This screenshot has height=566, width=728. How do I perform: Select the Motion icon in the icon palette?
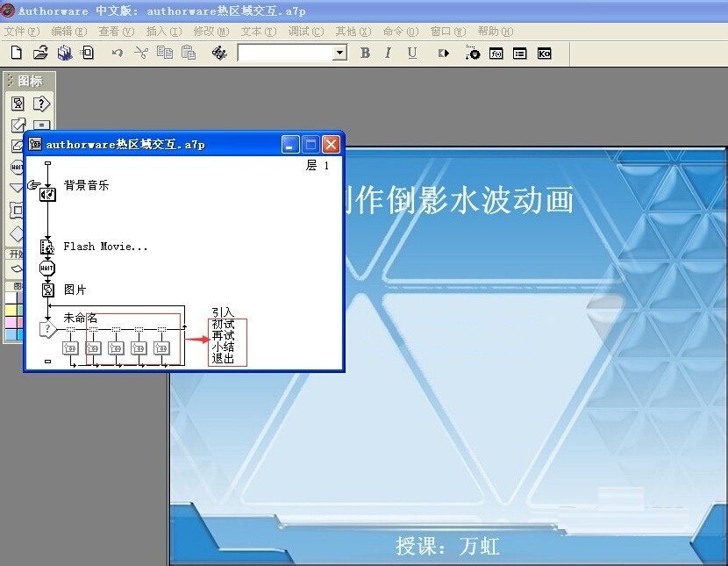[x=18, y=125]
